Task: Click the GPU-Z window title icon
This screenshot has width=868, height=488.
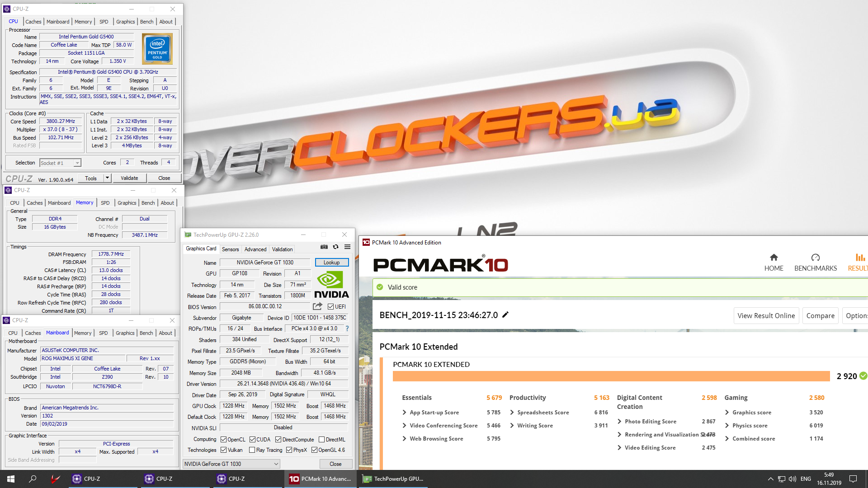Action: [188, 235]
